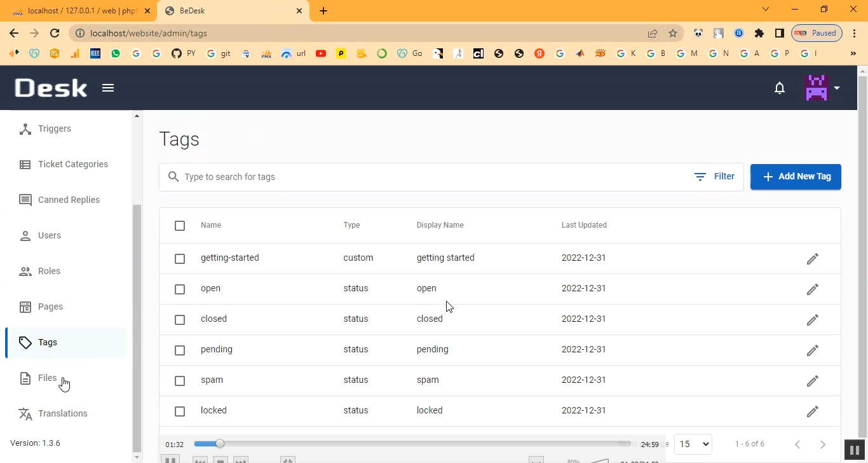Check the select-all tags checkbox
This screenshot has width=868, height=463.
tap(180, 226)
